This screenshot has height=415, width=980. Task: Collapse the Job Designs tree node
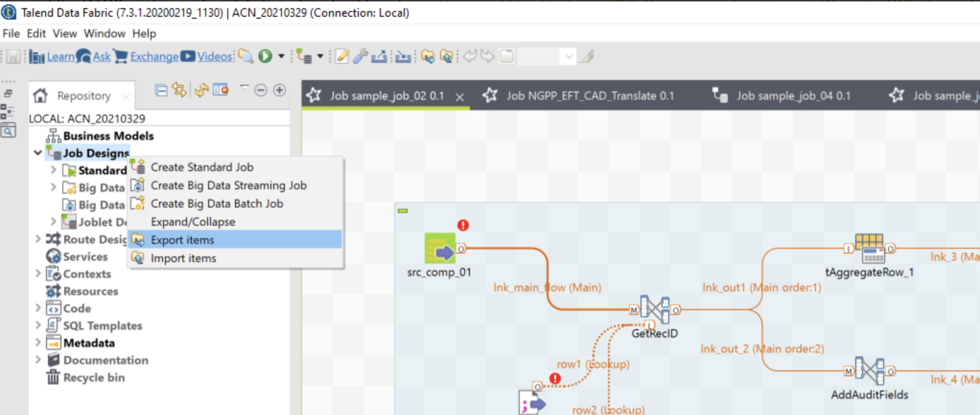click(x=38, y=153)
